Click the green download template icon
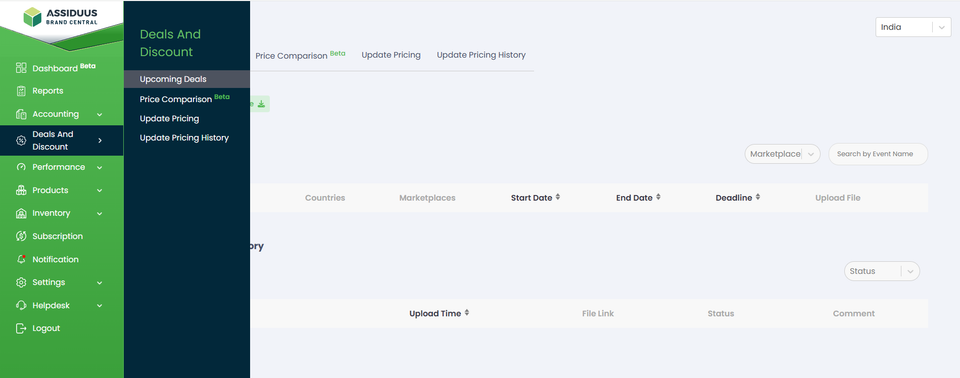The image size is (960, 378). pos(261,104)
